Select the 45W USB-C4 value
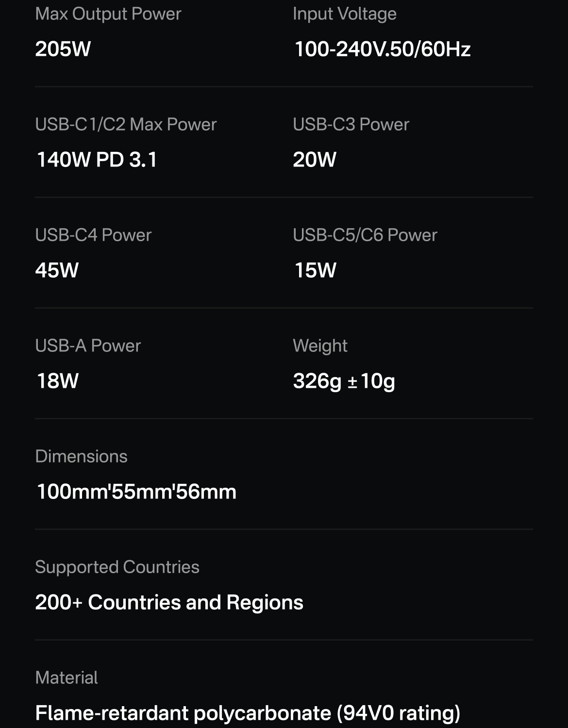The width and height of the screenshot is (568, 728). click(x=57, y=270)
